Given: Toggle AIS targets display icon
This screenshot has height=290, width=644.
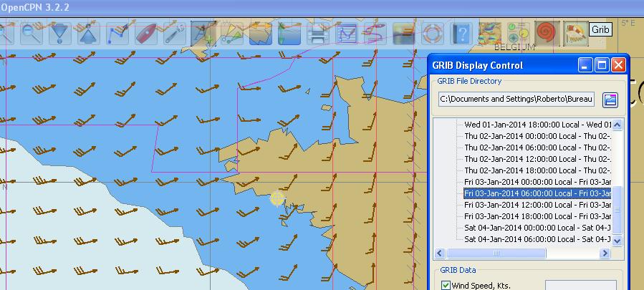Looking at the screenshot, I should click(x=232, y=33).
